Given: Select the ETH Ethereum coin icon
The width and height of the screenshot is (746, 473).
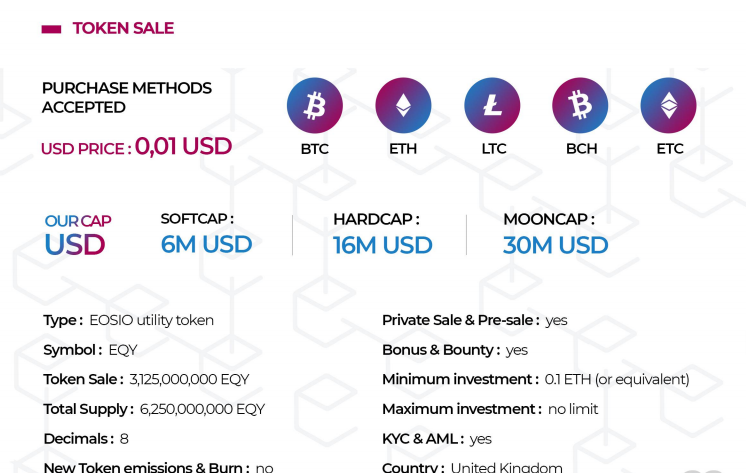Looking at the screenshot, I should (403, 105).
